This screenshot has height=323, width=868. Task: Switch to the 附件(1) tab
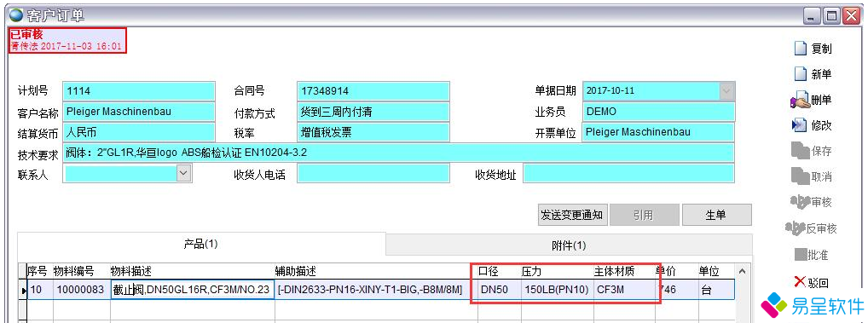click(569, 245)
